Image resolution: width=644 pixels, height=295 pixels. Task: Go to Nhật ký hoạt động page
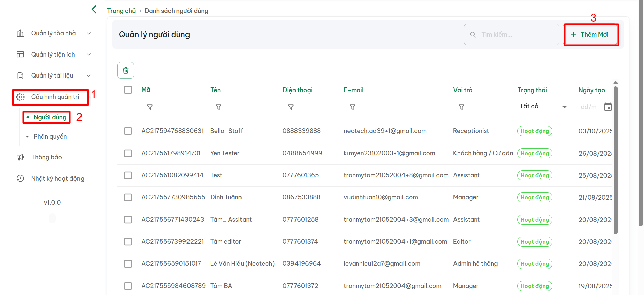click(x=57, y=178)
